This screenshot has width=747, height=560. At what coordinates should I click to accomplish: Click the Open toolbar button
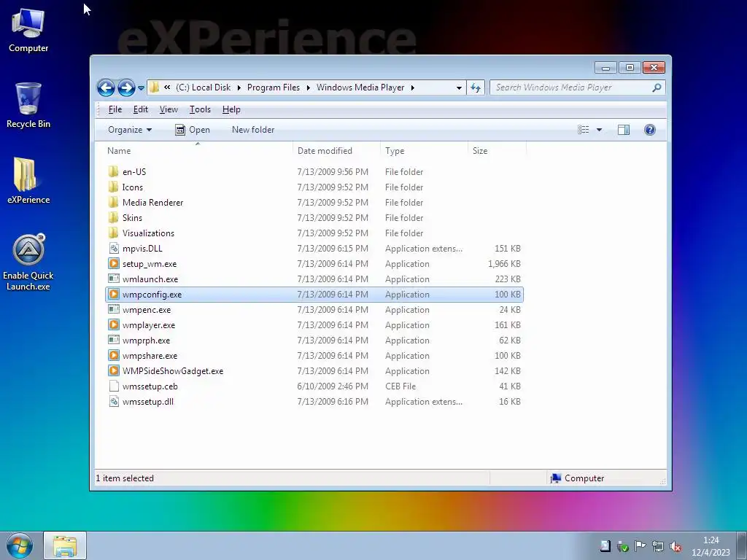(193, 130)
